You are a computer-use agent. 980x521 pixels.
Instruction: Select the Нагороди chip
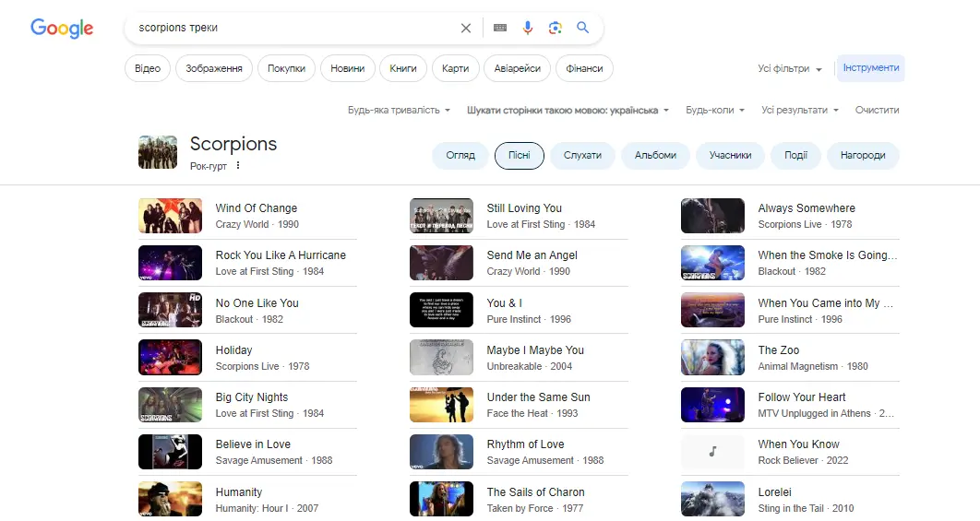863,156
